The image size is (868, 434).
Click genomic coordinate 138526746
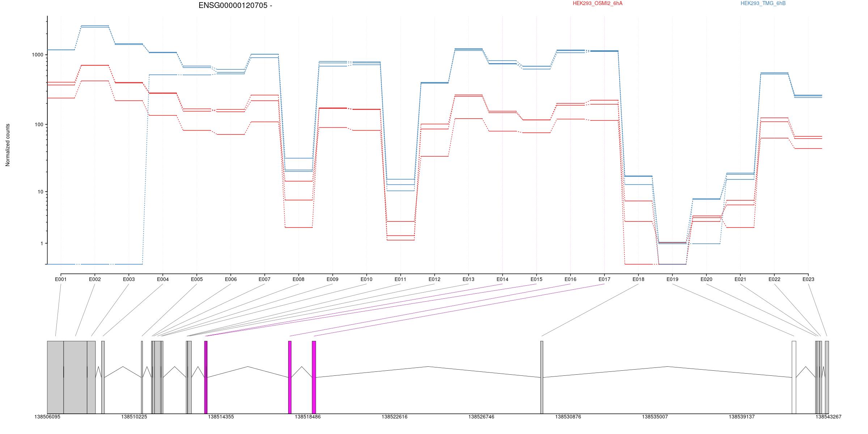481,417
